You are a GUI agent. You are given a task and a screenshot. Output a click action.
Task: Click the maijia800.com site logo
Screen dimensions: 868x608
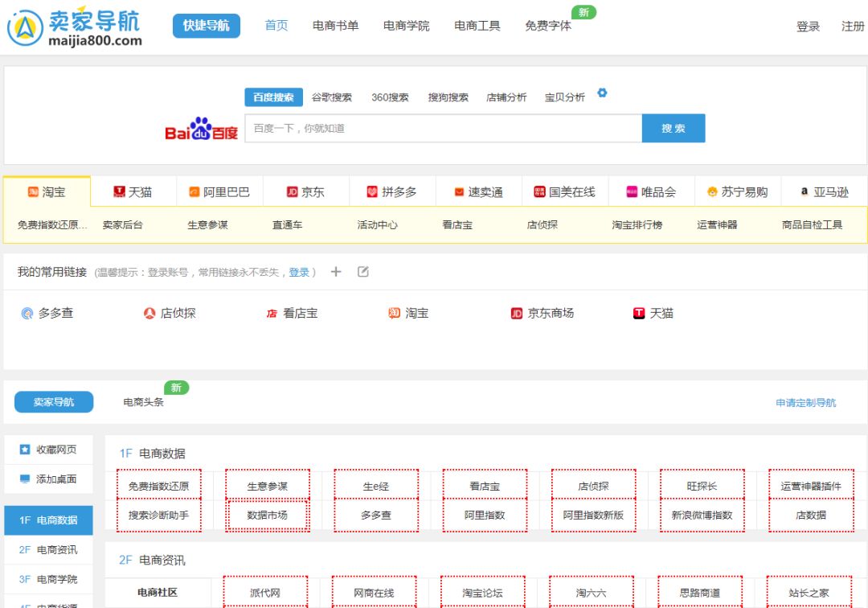[75, 27]
